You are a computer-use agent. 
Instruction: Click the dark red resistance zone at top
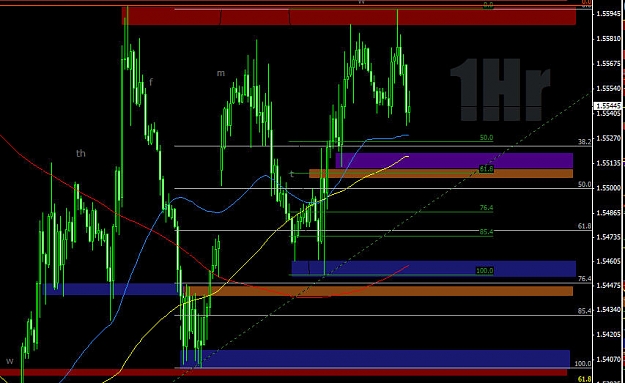pos(349,17)
